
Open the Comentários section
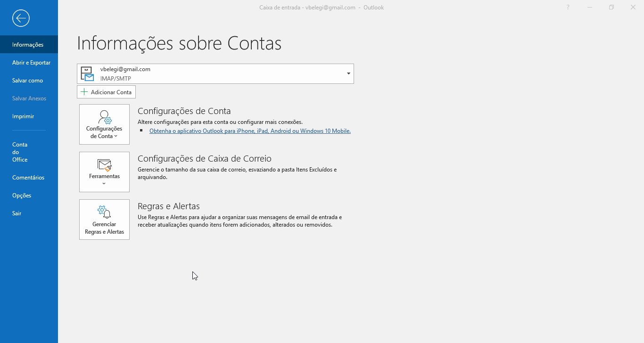pyautogui.click(x=29, y=178)
